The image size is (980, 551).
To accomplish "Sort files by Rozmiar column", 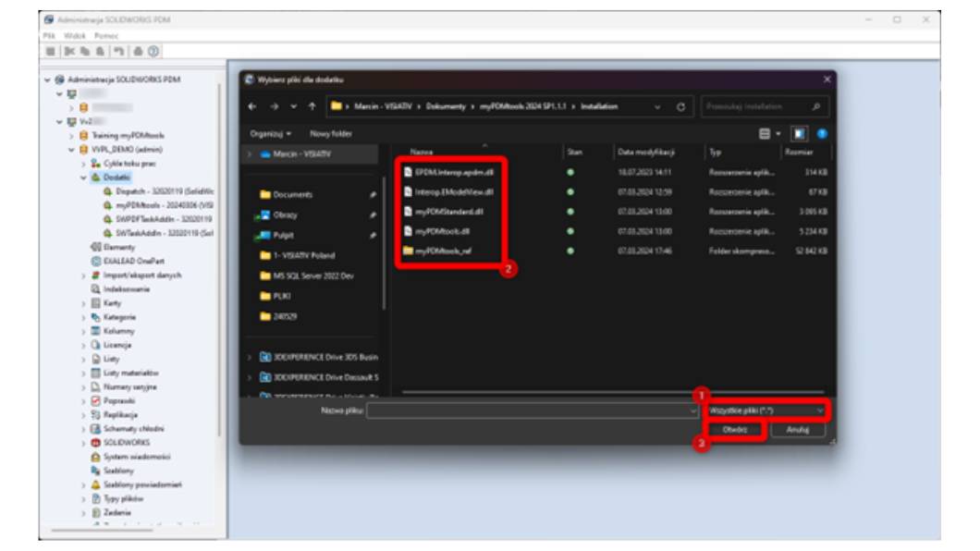I will (x=799, y=152).
